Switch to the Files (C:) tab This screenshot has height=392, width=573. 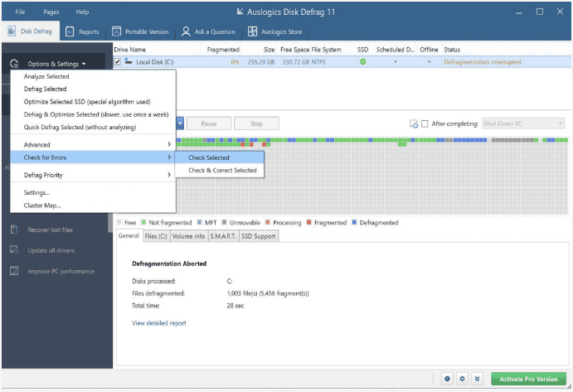[x=156, y=236]
